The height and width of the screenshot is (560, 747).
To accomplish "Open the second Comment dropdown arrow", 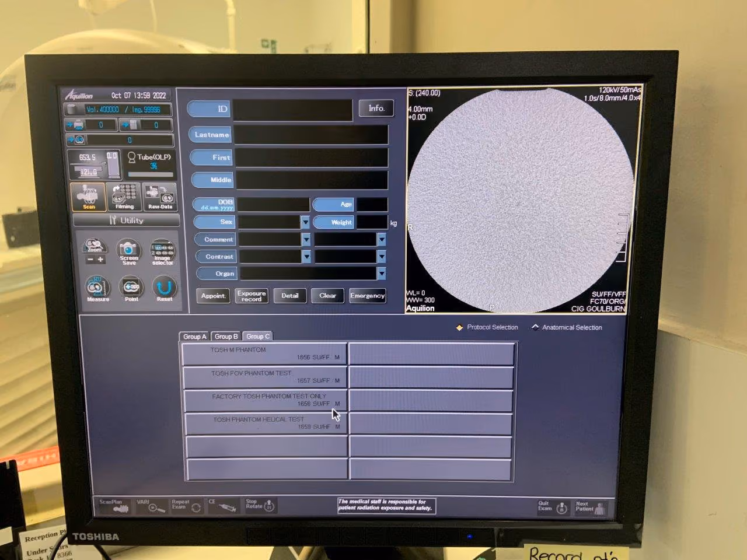I will coord(381,240).
